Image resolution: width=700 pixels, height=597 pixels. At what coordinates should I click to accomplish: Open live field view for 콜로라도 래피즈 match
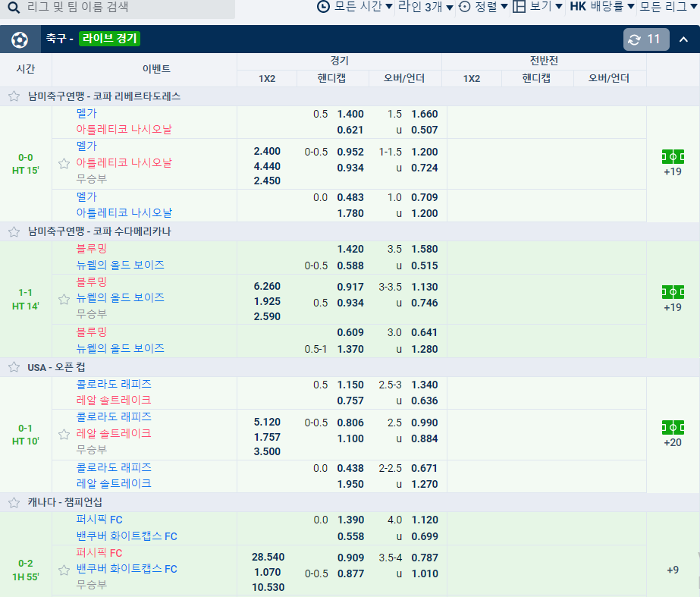tap(673, 428)
